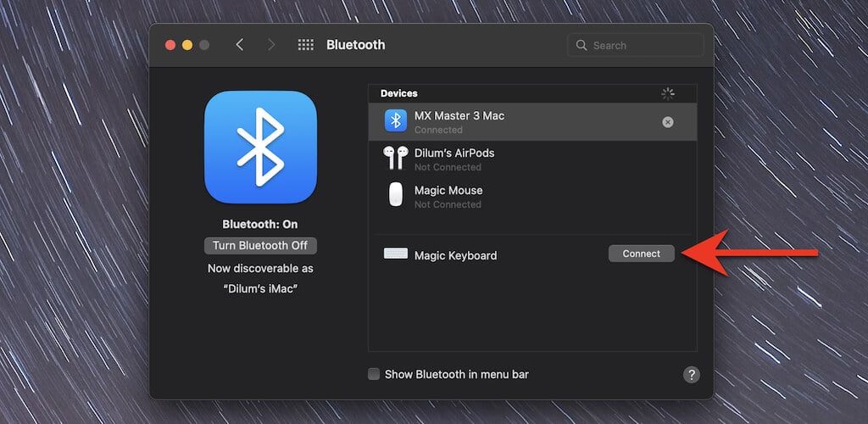Go back with the left chevron

click(x=239, y=45)
